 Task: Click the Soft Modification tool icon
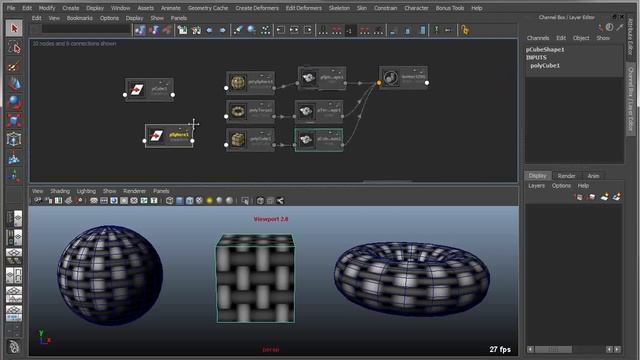click(x=14, y=158)
